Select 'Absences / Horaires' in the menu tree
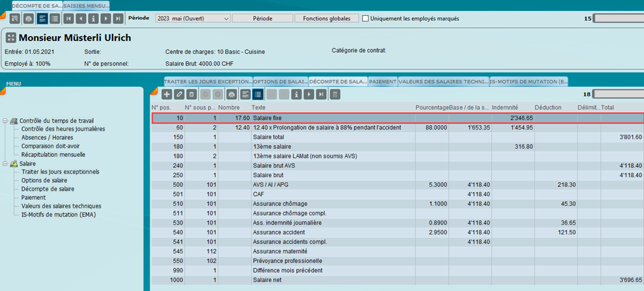The width and height of the screenshot is (644, 291). 47,137
